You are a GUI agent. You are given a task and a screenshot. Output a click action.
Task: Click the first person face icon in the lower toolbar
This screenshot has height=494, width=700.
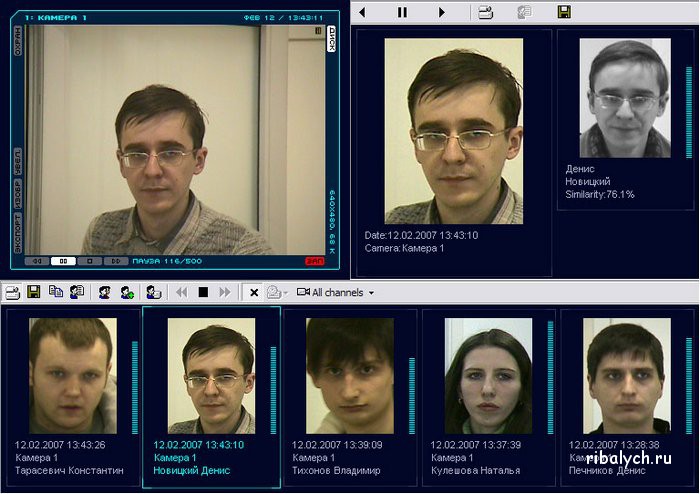point(104,292)
